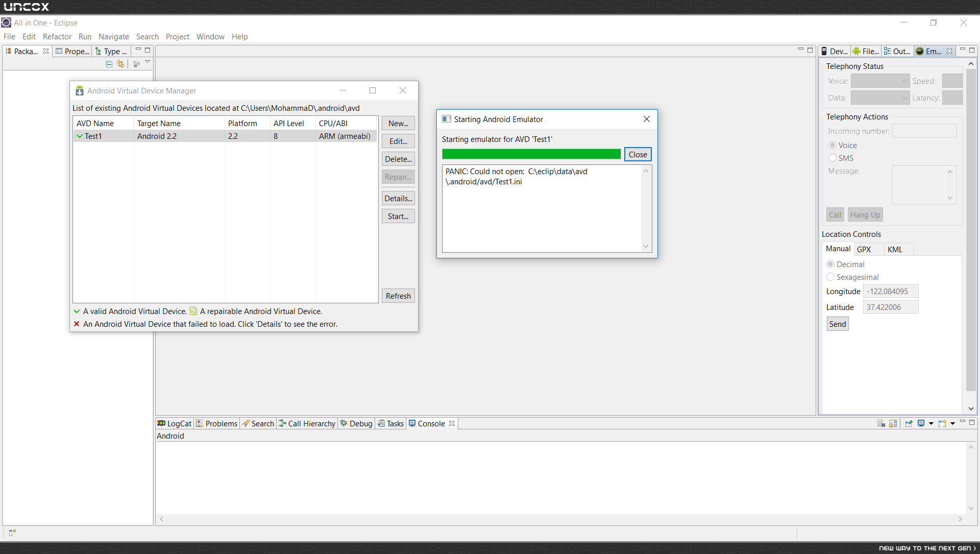The image size is (980, 554).
Task: Click the Edit... button in AVD Manager
Action: 398,141
